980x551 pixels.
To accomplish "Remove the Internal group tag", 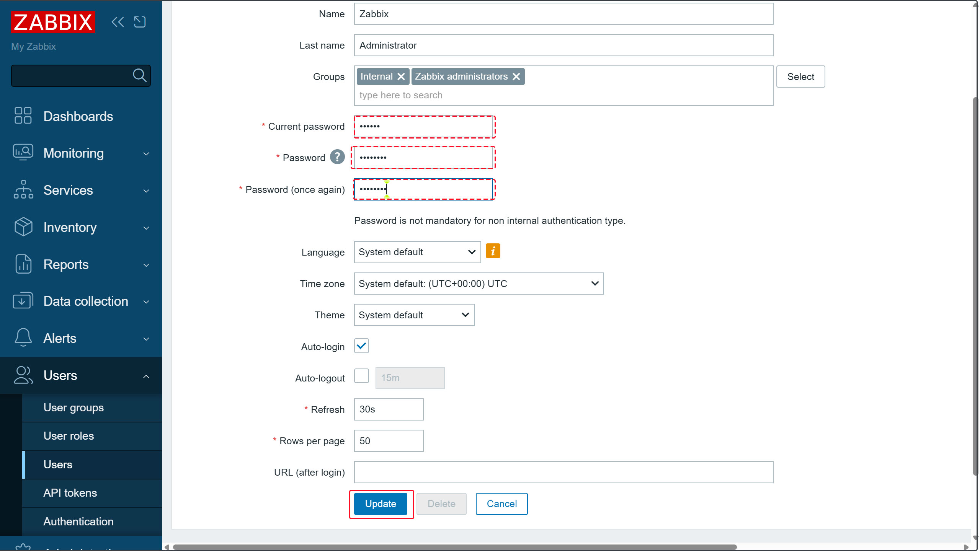I will 401,77.
